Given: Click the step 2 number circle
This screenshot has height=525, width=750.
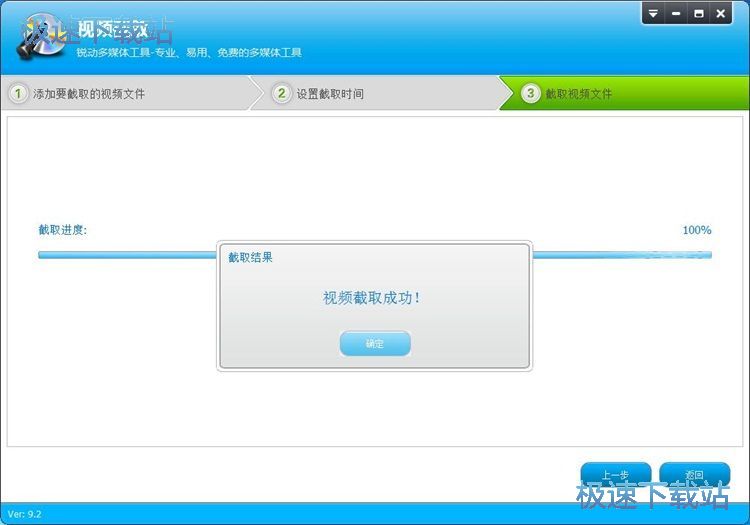Looking at the screenshot, I should tap(281, 93).
